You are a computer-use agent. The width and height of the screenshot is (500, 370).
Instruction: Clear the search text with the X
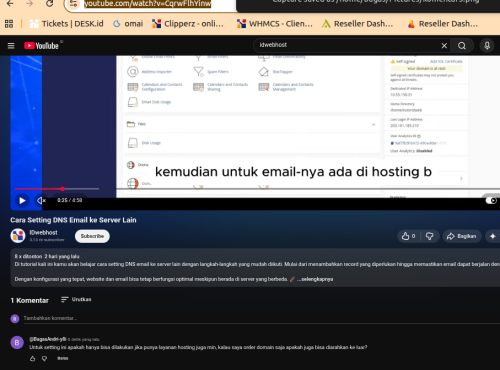[444, 46]
